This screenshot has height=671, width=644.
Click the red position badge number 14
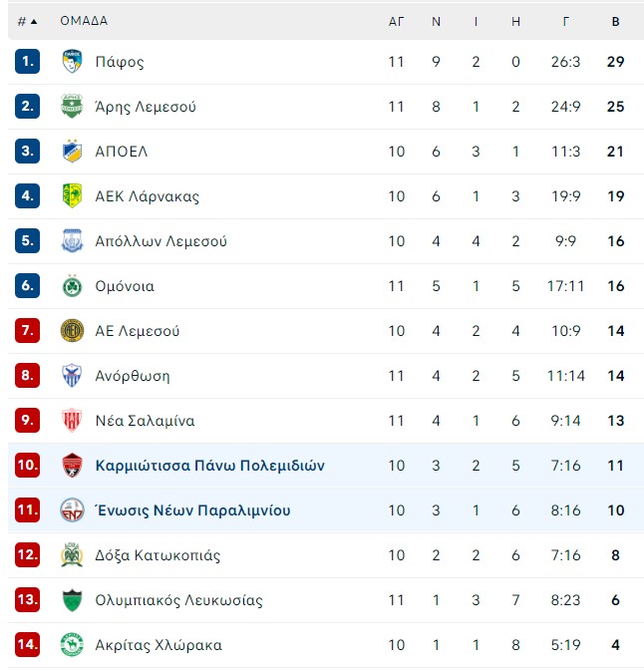click(27, 644)
